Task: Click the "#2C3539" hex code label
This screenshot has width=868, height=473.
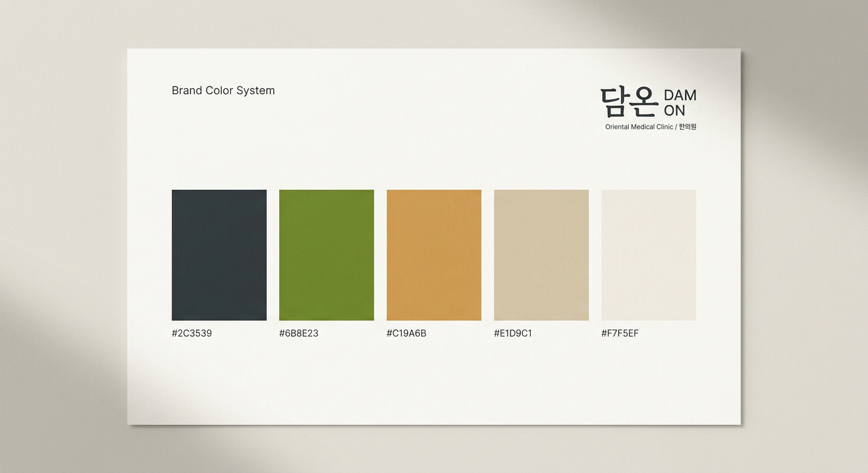Action: click(x=192, y=333)
